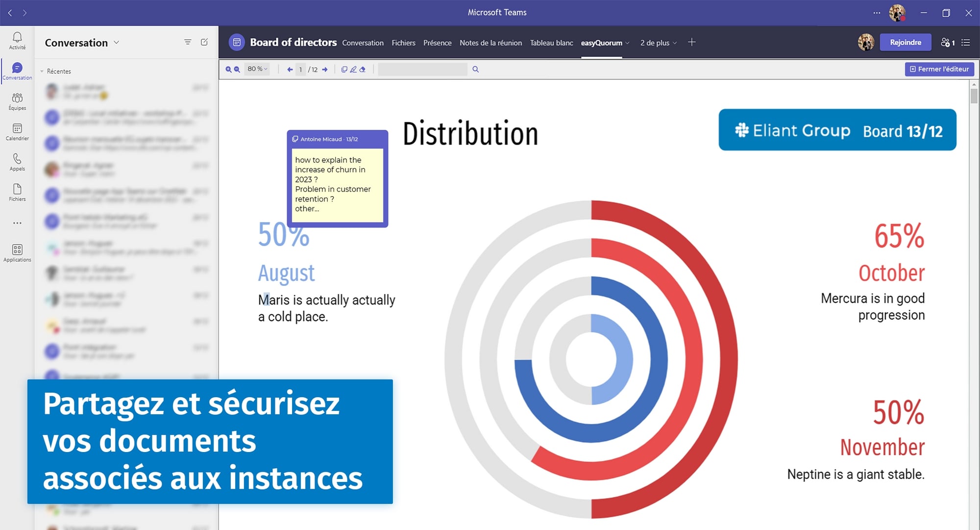Click the Rejoindre meeting button
This screenshot has height=530, width=980.
point(905,42)
